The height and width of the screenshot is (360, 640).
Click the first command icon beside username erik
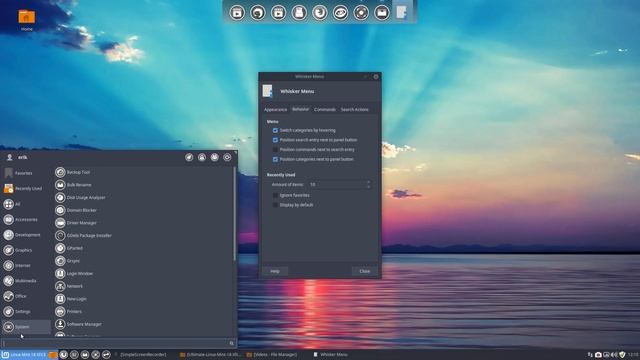tap(189, 157)
